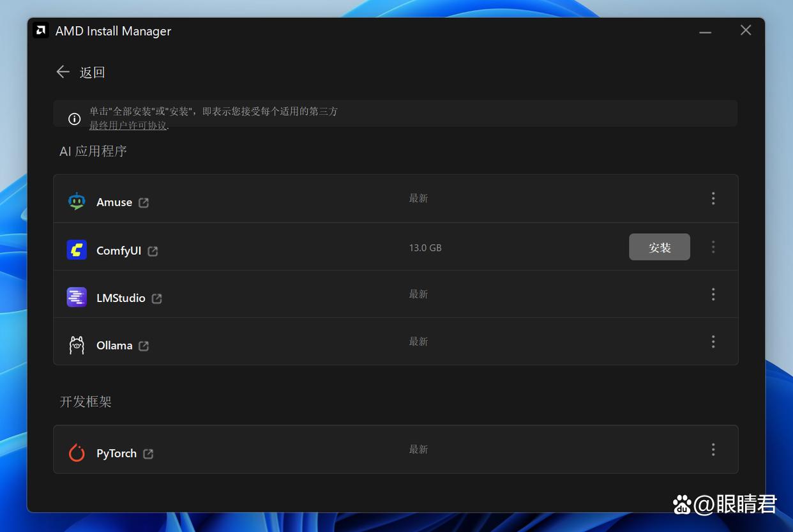Image resolution: width=793 pixels, height=532 pixels.
Task: Click the ComfyUI app icon
Action: tap(77, 250)
